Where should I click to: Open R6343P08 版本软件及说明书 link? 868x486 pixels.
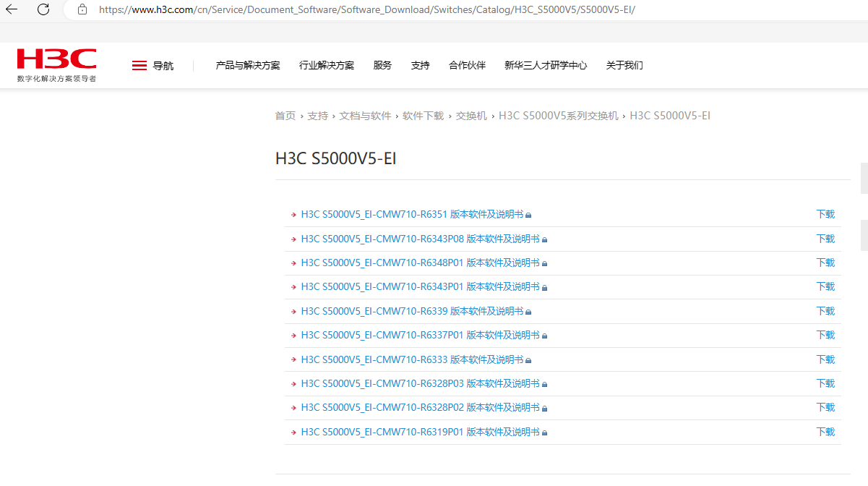tap(420, 239)
